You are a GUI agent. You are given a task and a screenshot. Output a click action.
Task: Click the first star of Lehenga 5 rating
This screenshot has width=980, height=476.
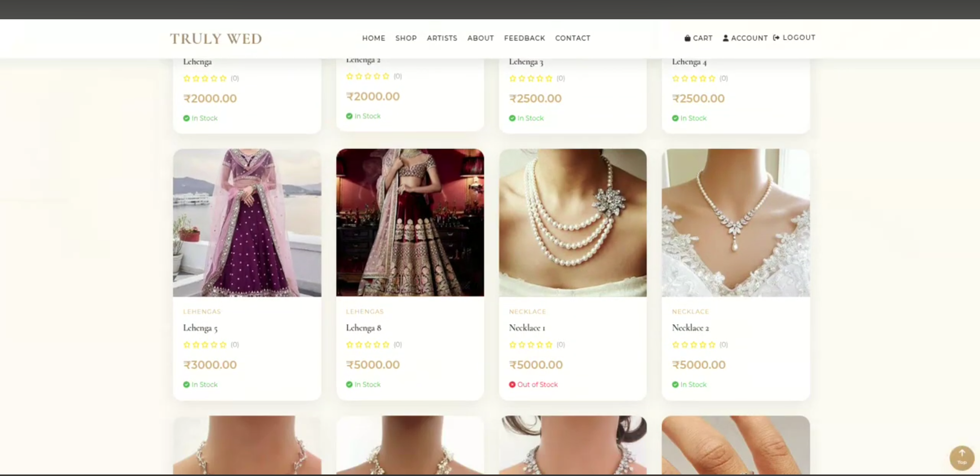[187, 345]
